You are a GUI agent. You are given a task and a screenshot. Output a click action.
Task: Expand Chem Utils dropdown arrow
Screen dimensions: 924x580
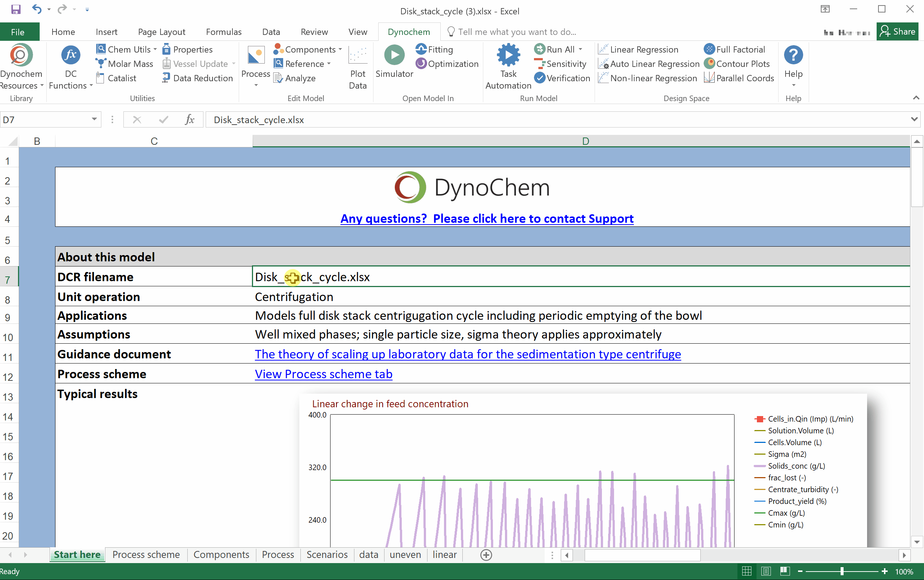155,50
